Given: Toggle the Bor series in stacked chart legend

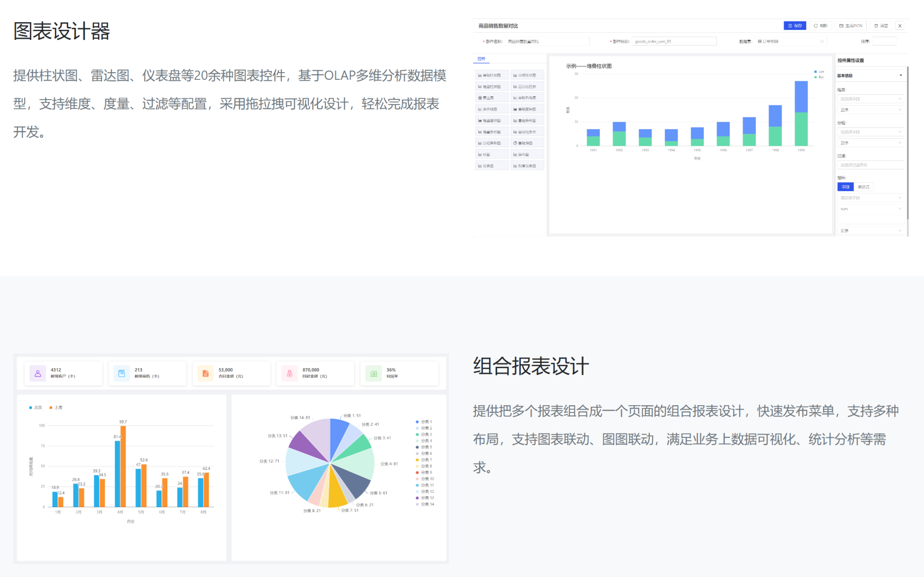Looking at the screenshot, I should pos(819,77).
